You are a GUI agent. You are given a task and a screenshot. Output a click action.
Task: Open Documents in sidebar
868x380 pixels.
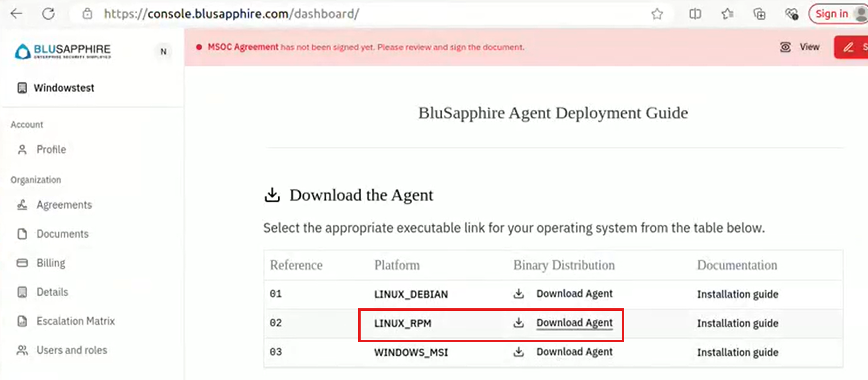click(62, 234)
